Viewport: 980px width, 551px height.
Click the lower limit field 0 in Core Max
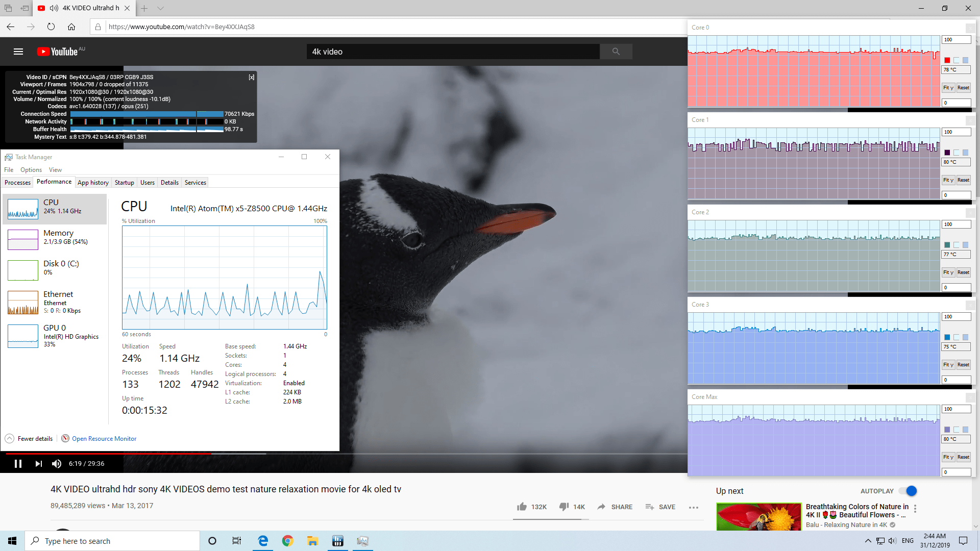point(956,472)
